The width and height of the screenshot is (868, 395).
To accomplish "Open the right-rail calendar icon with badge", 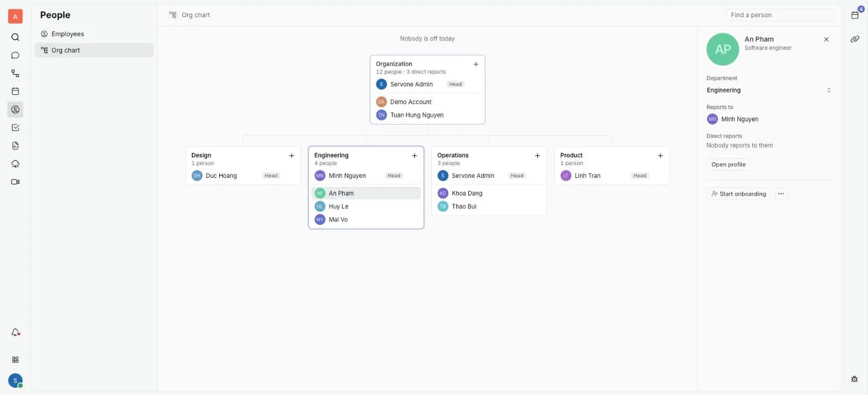I will (855, 15).
